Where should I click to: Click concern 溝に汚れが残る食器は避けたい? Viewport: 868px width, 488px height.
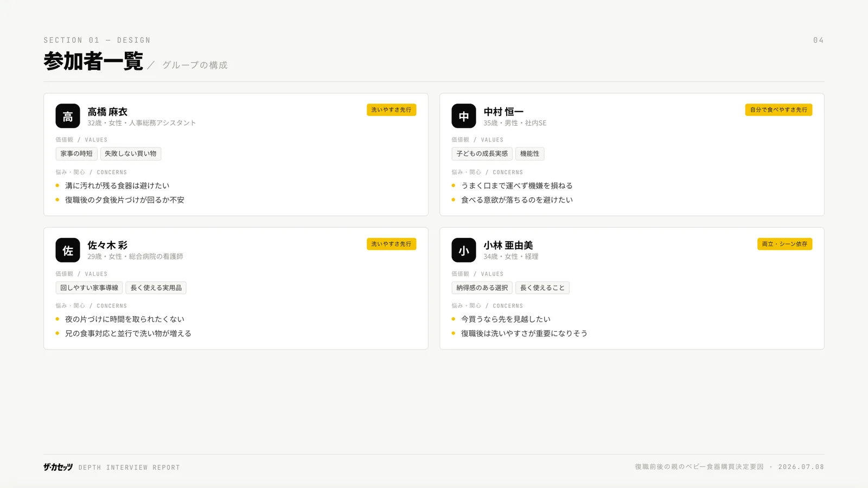point(117,185)
